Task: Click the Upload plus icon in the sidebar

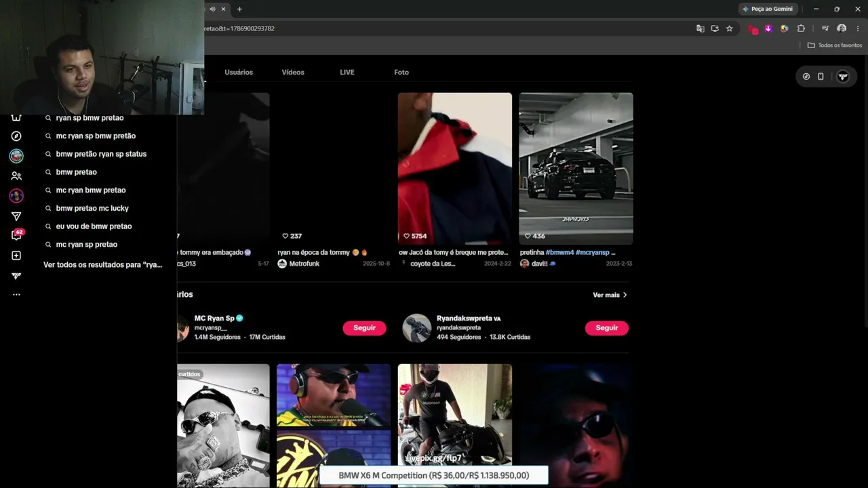Action: coord(16,256)
